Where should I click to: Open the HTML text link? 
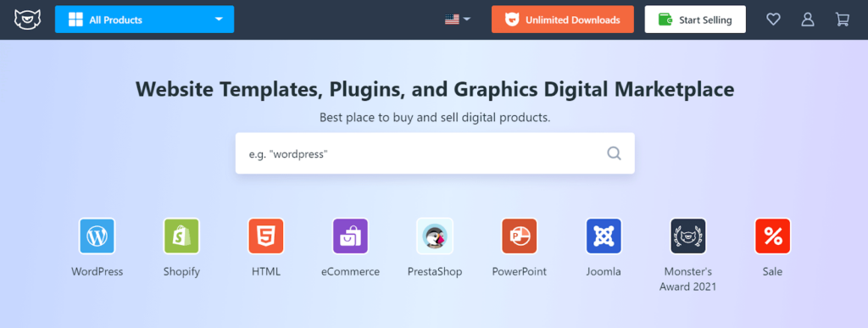265,271
